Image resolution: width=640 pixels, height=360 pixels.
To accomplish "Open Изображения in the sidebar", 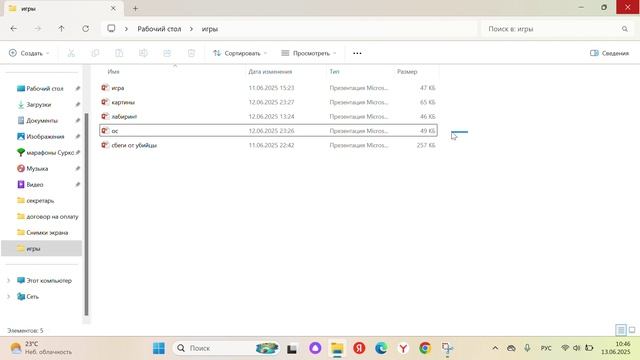I will point(45,136).
